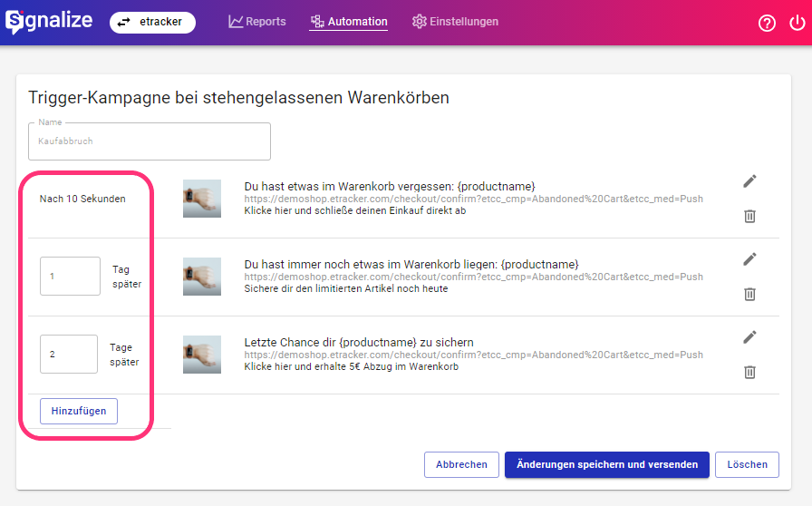Click the Signalize logo
812x506 pixels.
point(49,21)
